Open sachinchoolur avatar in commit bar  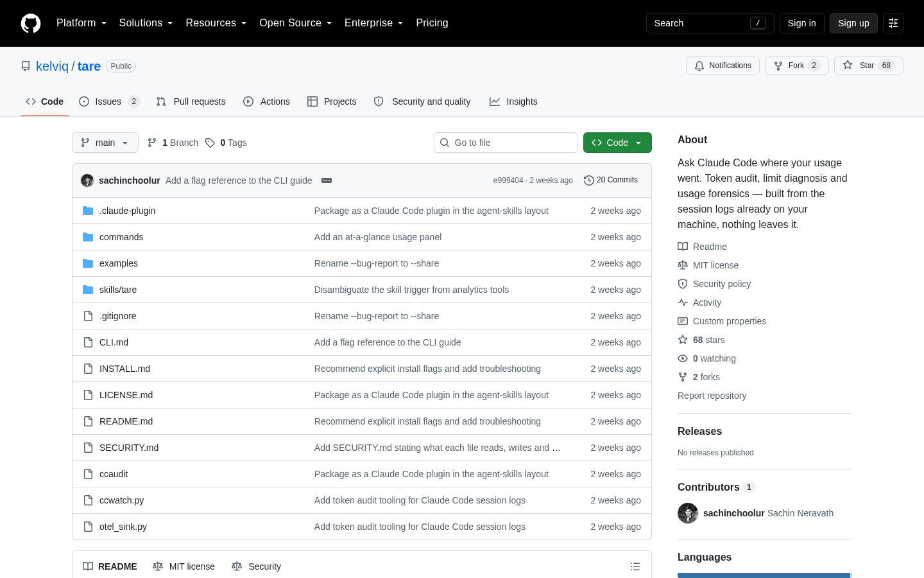87,180
